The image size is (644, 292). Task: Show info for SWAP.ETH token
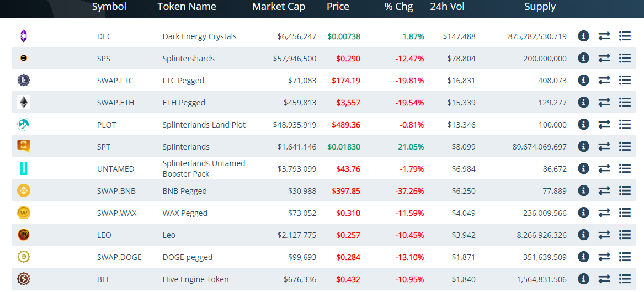(x=583, y=102)
